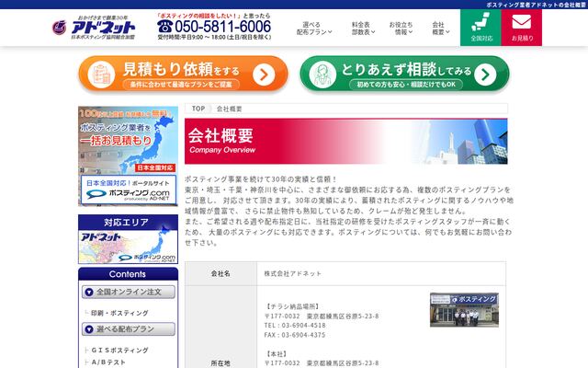Click the operator icon on the green banner
The image size is (588, 368).
(322, 75)
